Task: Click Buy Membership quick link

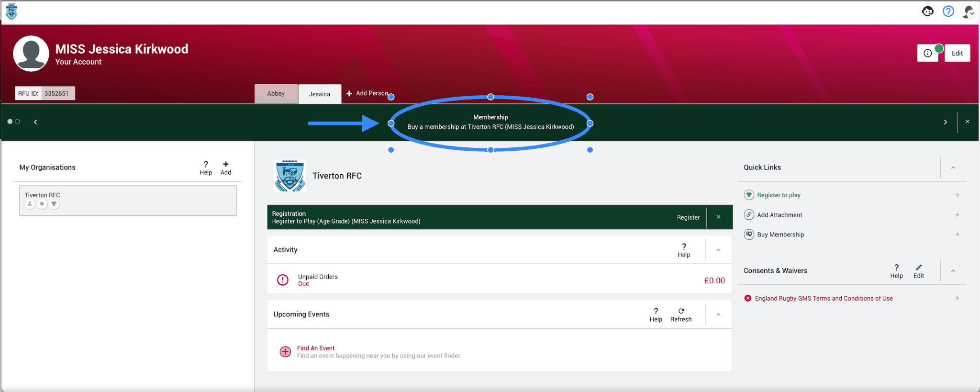Action: click(x=780, y=235)
